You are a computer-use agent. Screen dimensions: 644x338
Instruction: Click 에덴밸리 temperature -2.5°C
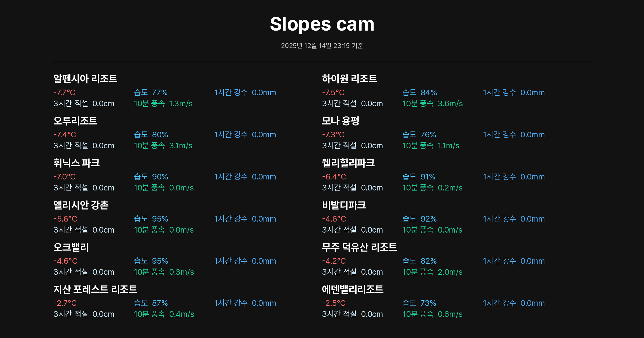pyautogui.click(x=334, y=303)
